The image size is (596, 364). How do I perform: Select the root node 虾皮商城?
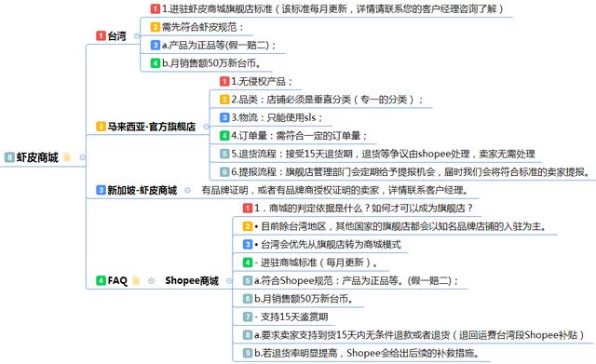[x=37, y=157]
